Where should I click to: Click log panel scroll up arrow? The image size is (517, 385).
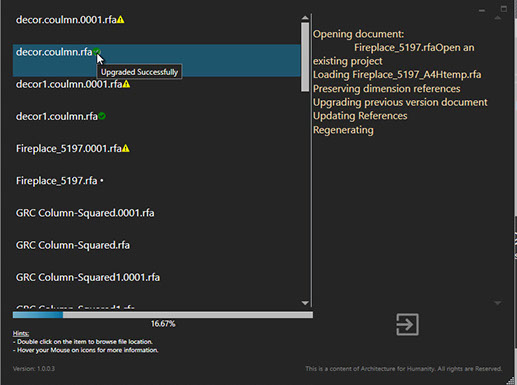pos(498,18)
